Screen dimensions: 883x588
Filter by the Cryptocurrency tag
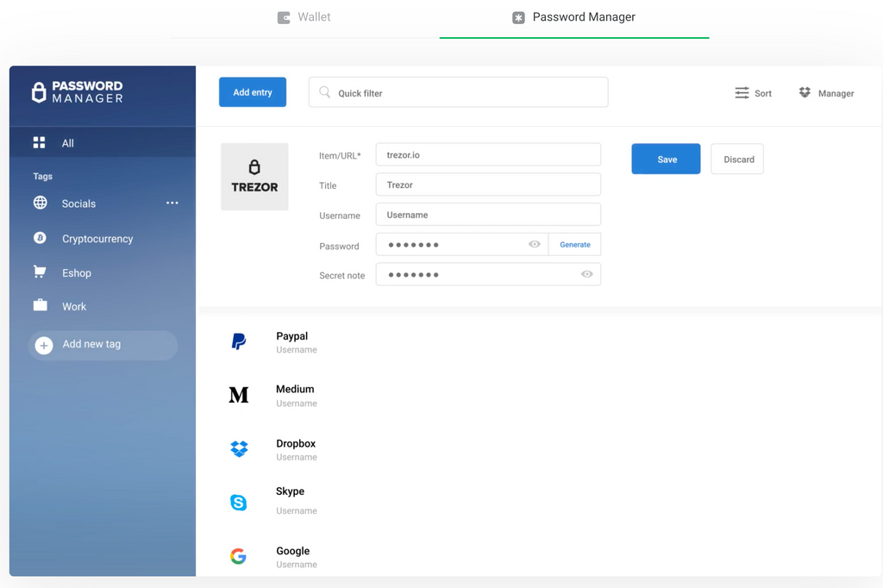pyautogui.click(x=97, y=239)
